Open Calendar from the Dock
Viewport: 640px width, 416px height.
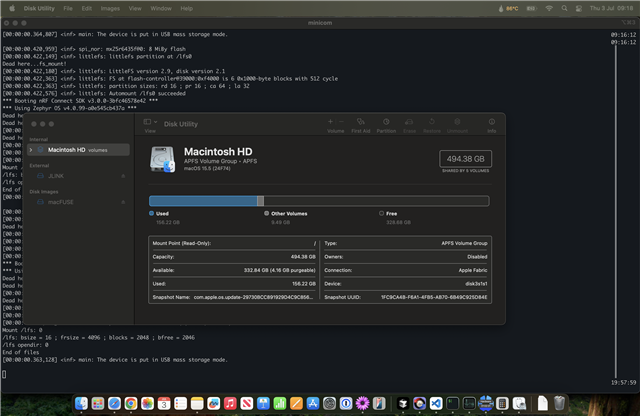(164, 403)
